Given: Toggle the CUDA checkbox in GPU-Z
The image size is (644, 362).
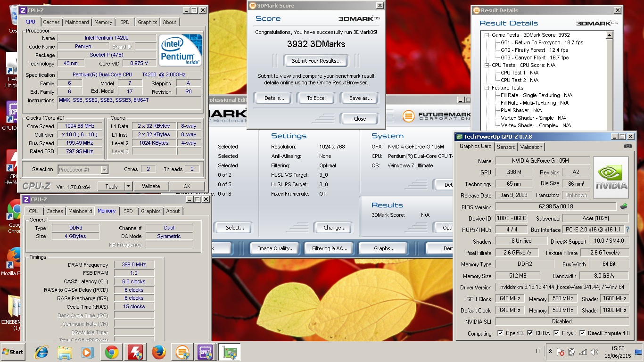Looking at the screenshot, I should point(530,333).
